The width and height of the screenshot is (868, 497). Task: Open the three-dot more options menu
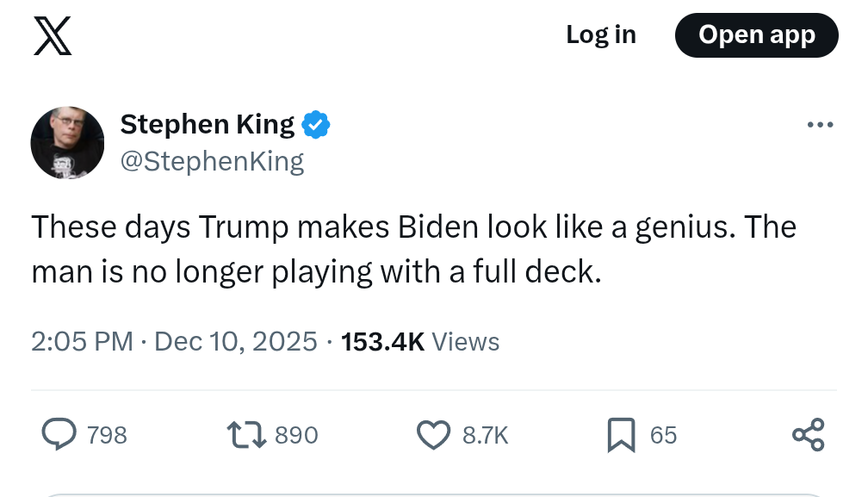coord(820,126)
